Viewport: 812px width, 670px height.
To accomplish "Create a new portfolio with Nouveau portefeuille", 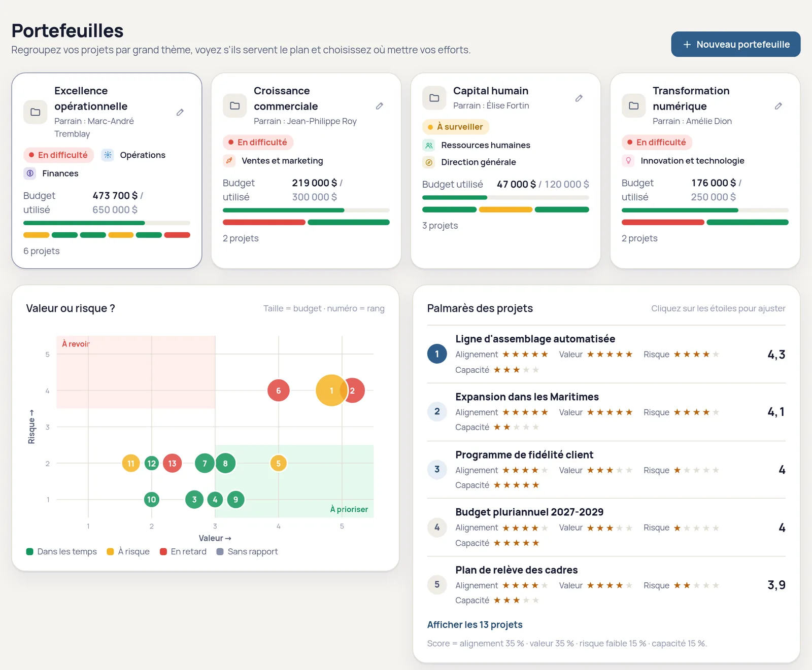I will pyautogui.click(x=736, y=44).
